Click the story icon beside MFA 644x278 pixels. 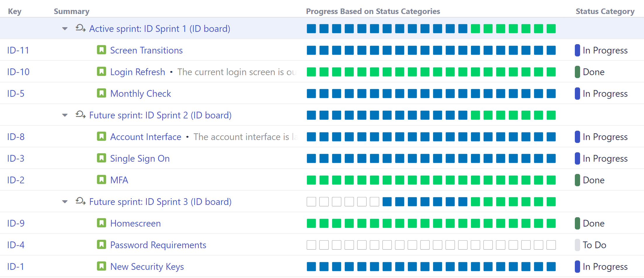coord(101,180)
